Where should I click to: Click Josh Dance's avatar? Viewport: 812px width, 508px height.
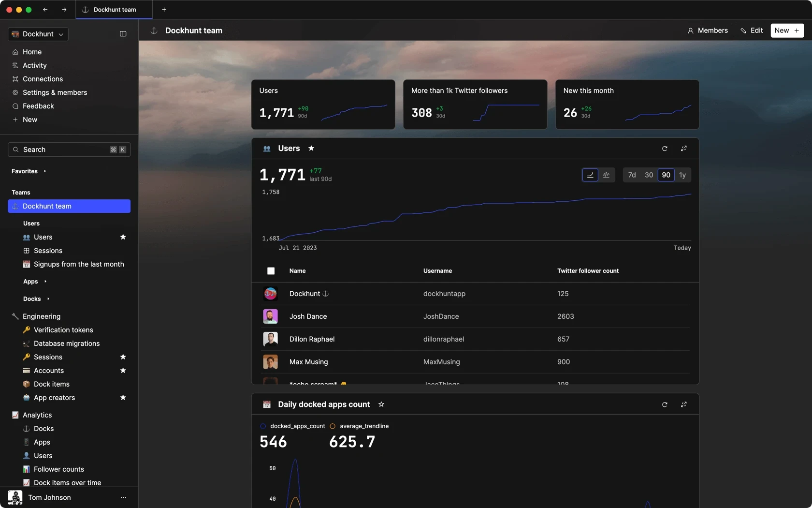[270, 316]
